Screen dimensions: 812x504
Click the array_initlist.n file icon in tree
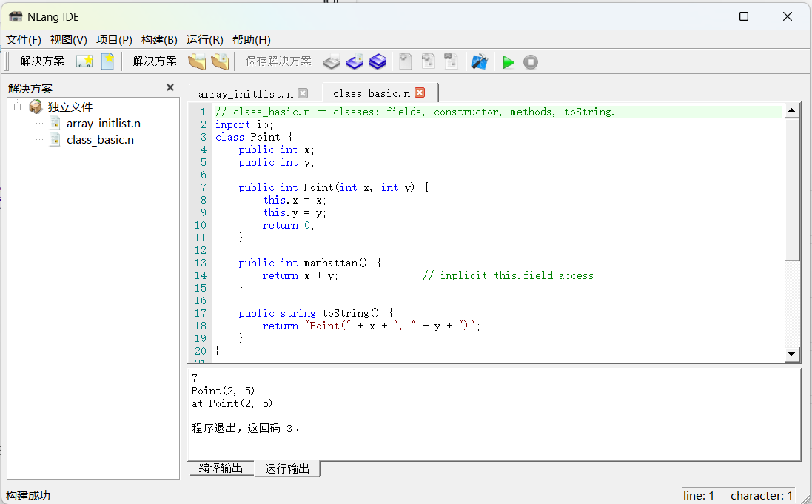pos(55,124)
